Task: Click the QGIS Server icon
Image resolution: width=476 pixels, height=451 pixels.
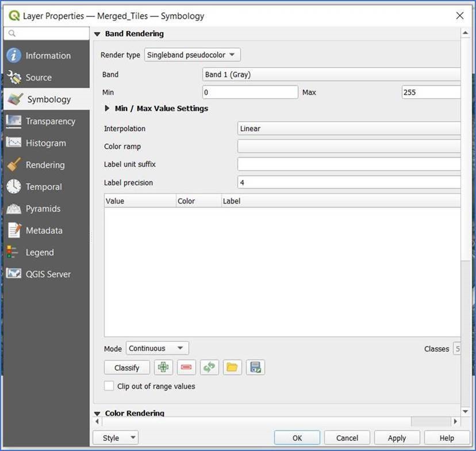Action: (14, 273)
